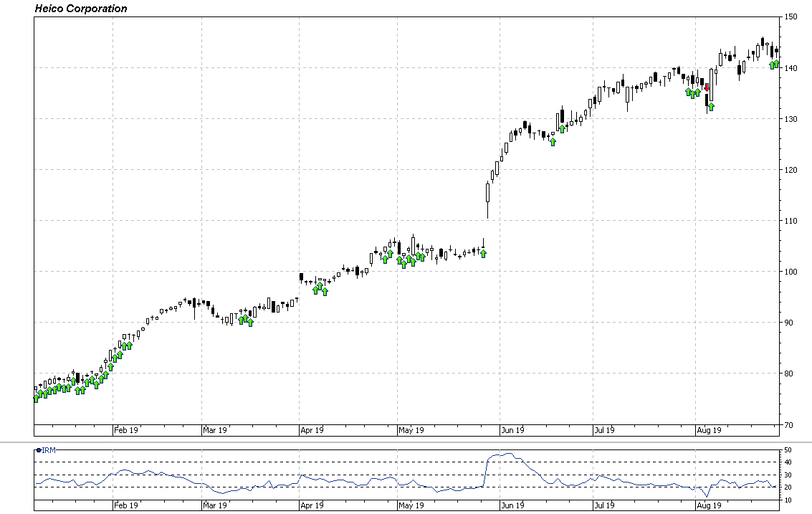Click May 19 on the price chart axis
The width and height of the screenshot is (812, 514).
click(x=411, y=430)
